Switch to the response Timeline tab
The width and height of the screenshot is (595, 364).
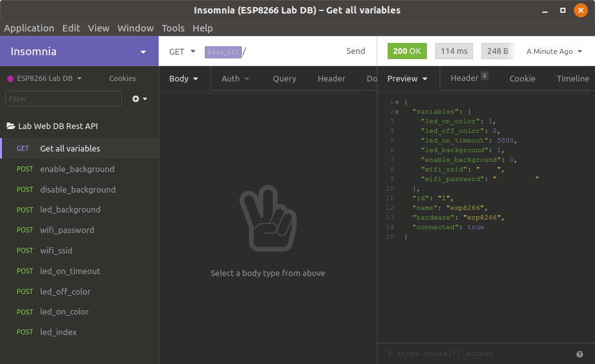(573, 78)
